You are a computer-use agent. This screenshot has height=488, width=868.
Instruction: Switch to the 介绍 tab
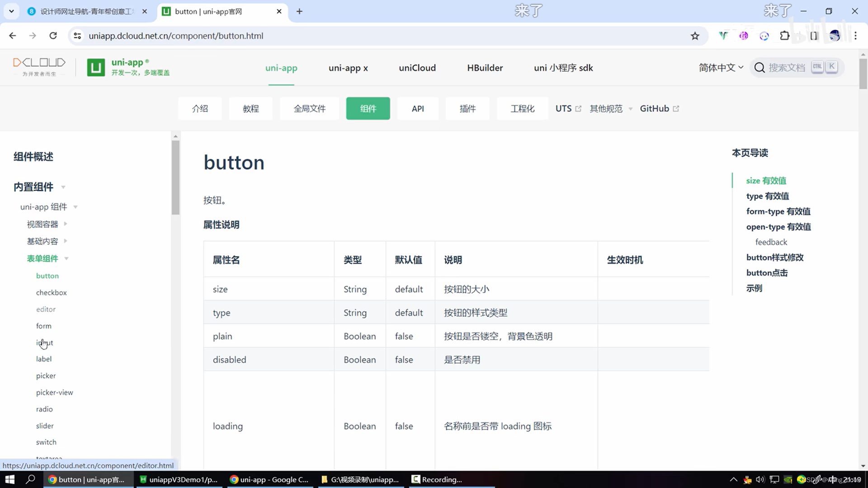tap(200, 108)
